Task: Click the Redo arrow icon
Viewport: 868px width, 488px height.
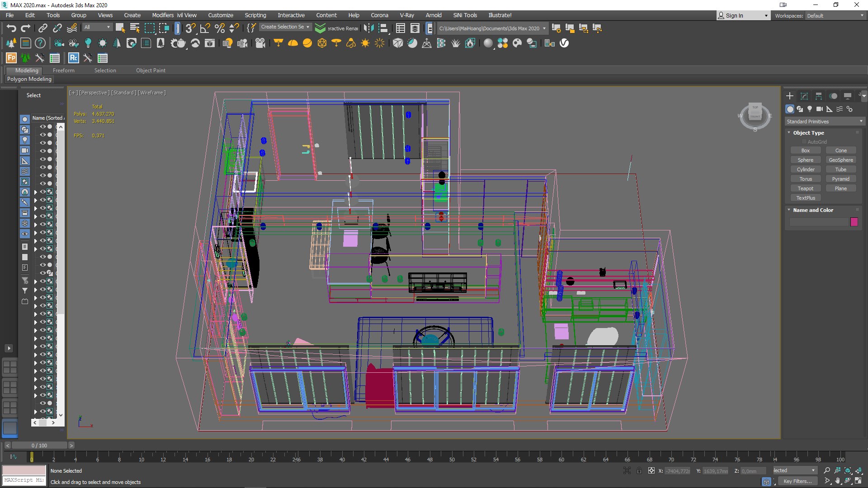Action: (26, 28)
